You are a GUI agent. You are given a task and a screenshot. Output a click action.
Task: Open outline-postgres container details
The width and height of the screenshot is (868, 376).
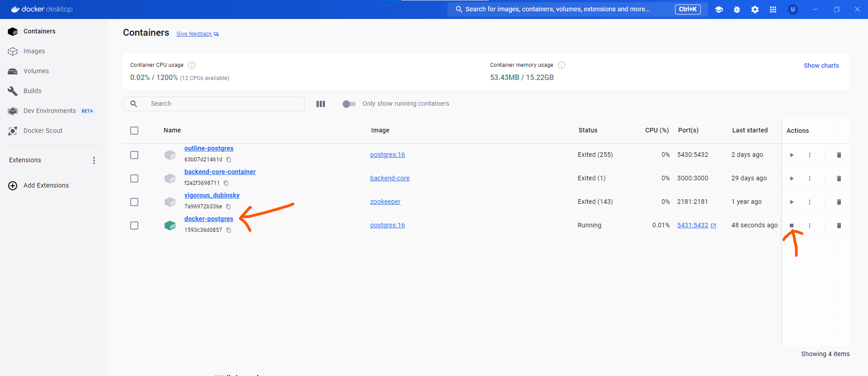click(x=209, y=148)
